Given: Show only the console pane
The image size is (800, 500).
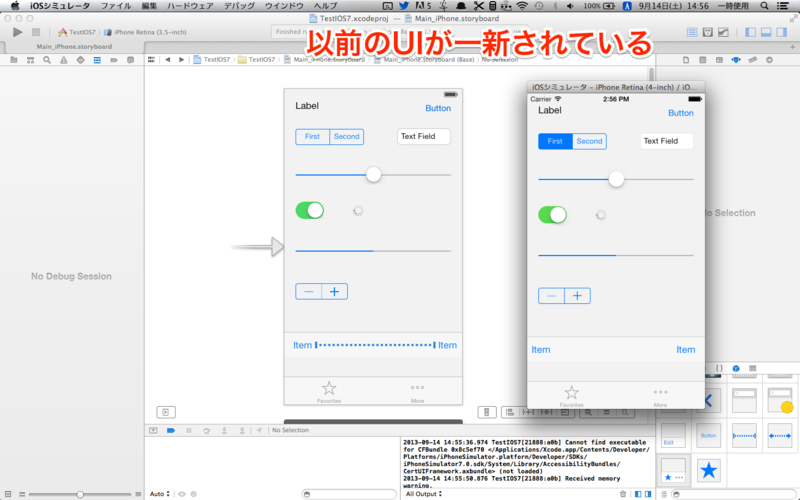Looking at the screenshot, I should pos(648,493).
